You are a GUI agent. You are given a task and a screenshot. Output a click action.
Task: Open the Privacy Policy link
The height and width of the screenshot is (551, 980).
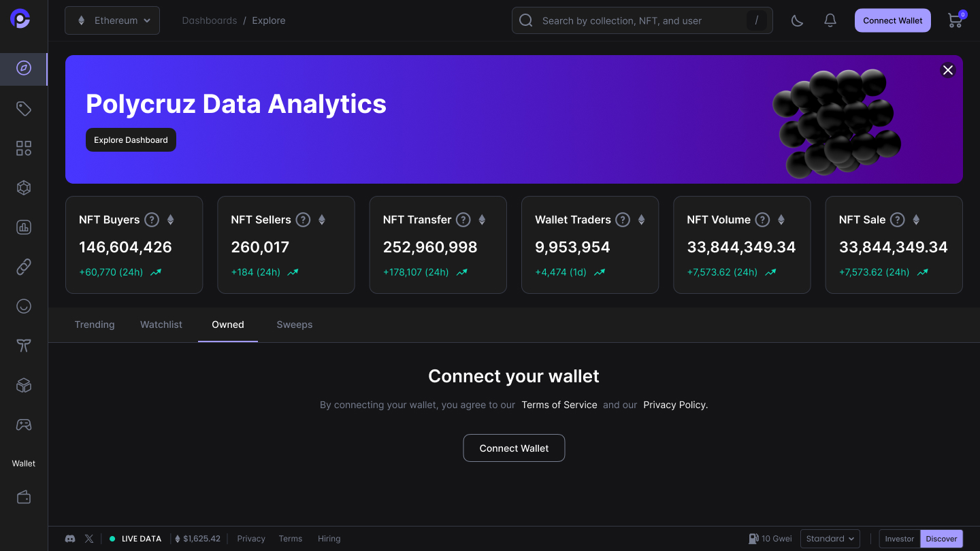[676, 405]
